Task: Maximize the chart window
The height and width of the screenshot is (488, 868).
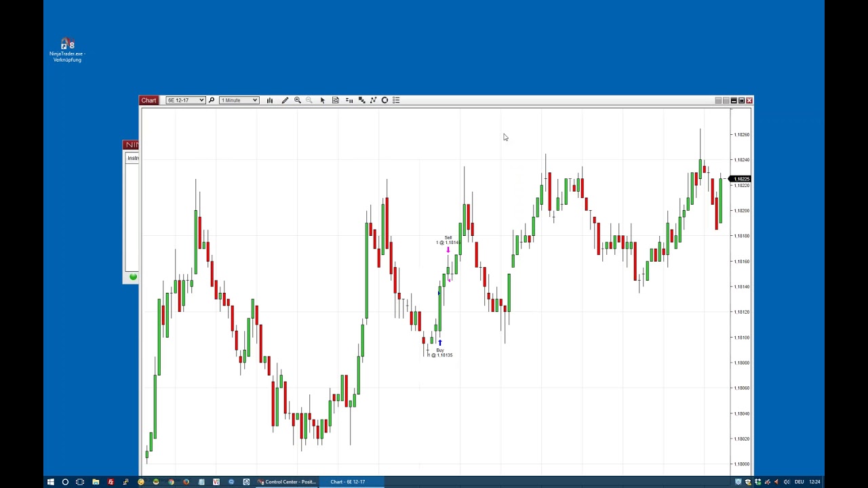Action: click(741, 100)
